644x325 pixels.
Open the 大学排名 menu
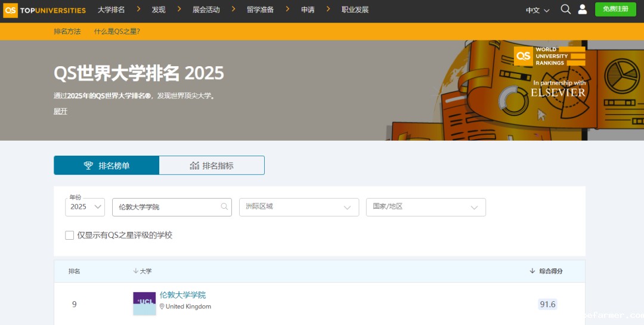click(x=112, y=10)
